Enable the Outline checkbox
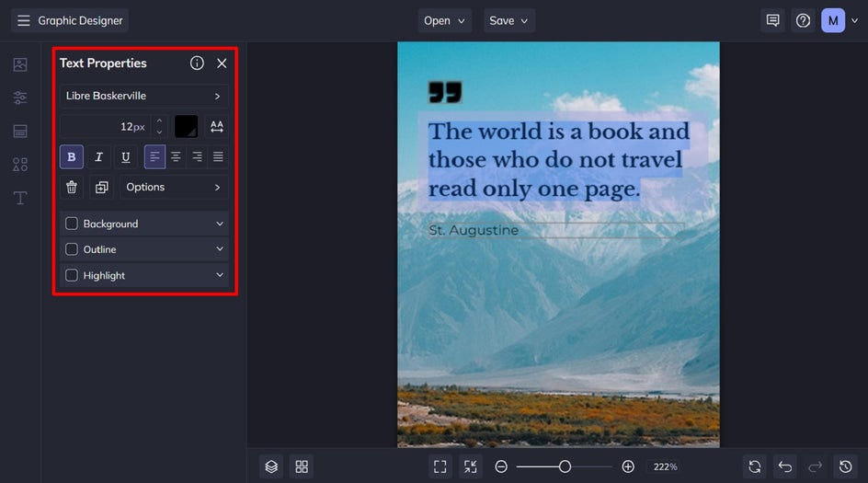The height and width of the screenshot is (483, 868). 72,249
